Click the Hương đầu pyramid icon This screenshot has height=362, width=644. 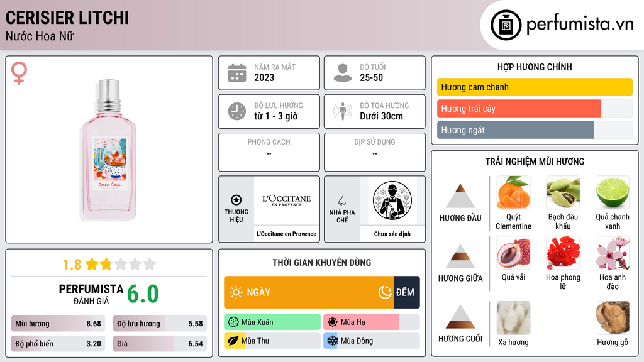click(460, 196)
